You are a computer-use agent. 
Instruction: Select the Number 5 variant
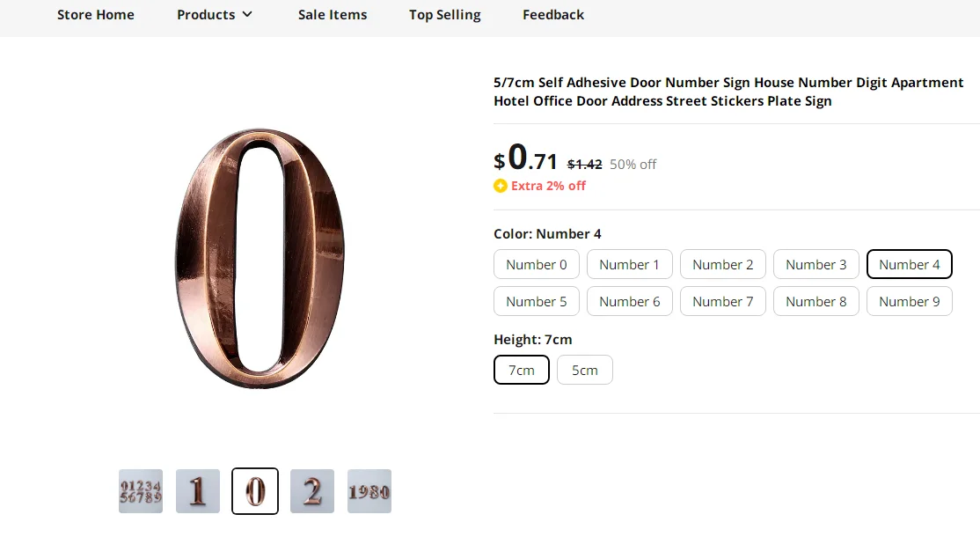[x=537, y=301]
